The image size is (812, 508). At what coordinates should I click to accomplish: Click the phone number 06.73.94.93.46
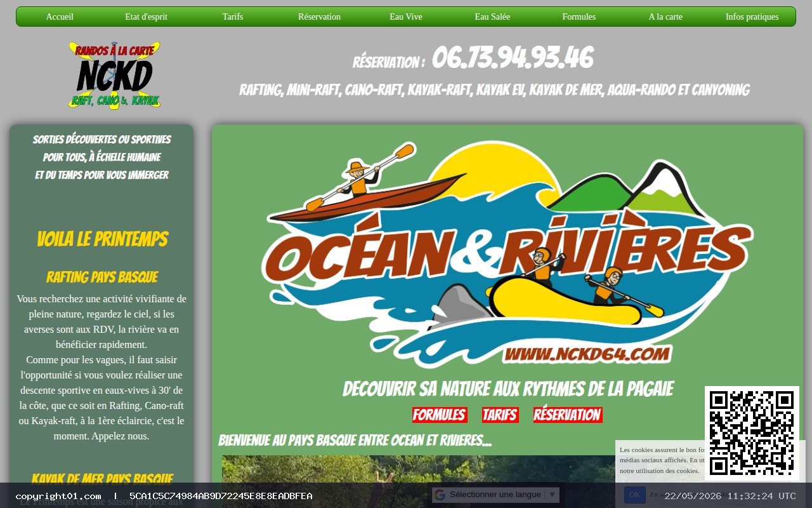point(513,58)
